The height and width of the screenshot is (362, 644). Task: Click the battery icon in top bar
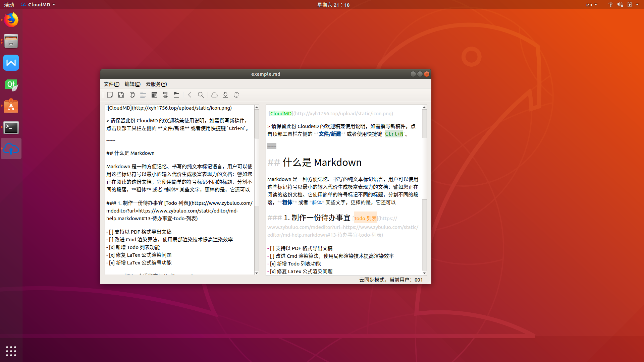pos(630,5)
